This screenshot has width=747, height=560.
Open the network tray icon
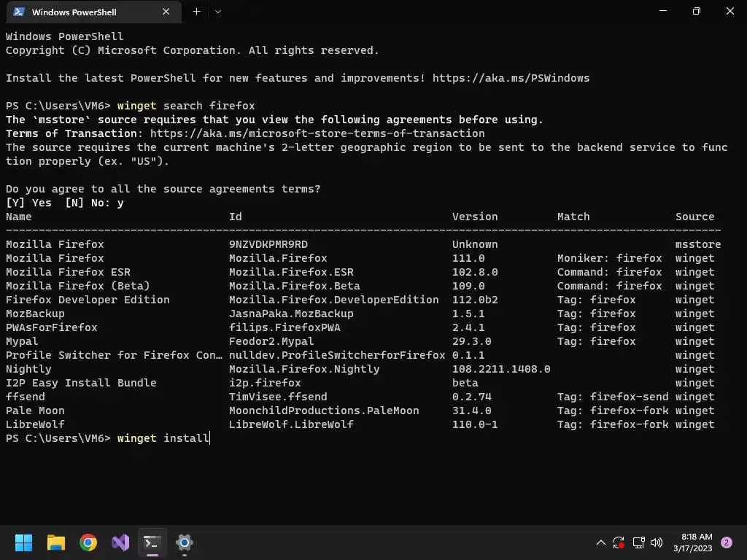pyautogui.click(x=638, y=542)
